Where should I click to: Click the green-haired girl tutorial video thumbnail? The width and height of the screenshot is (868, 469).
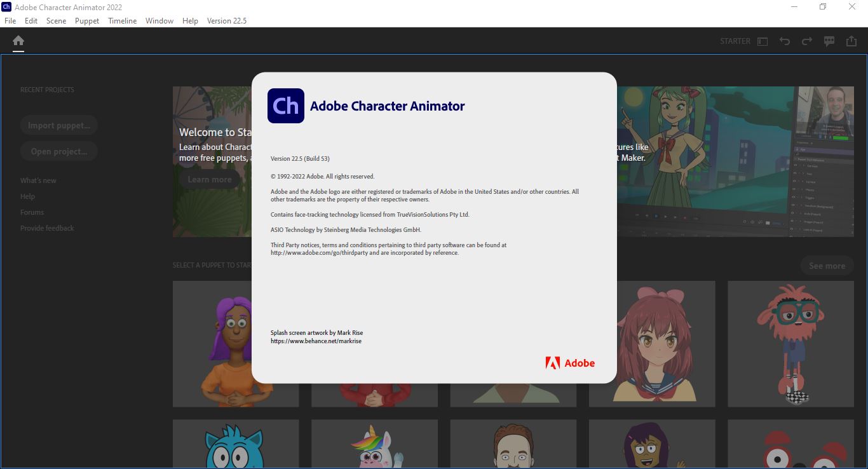[735, 161]
